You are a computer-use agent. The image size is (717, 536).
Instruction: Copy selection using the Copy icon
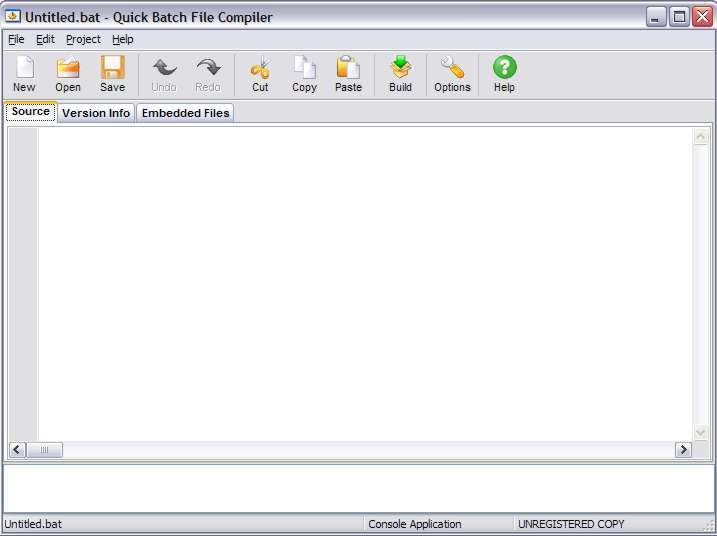coord(305,74)
